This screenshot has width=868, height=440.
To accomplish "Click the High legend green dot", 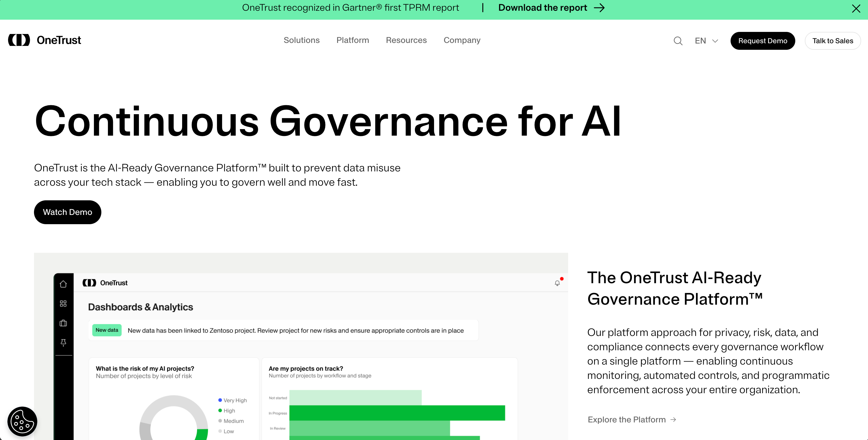I will point(220,410).
